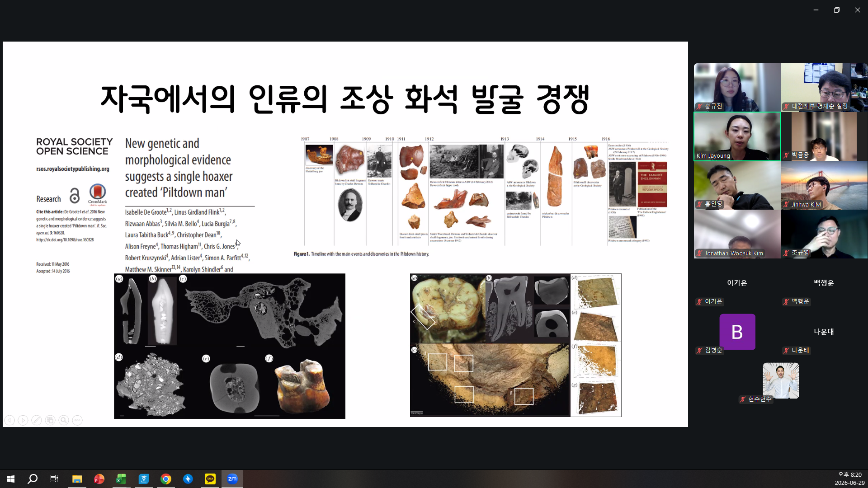Open KakaoTalk from the taskbar
This screenshot has width=868, height=488.
click(210, 479)
